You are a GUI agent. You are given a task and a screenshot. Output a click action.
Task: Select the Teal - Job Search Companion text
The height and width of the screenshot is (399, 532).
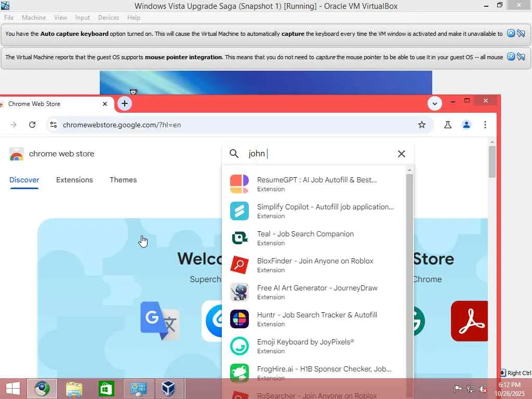click(x=305, y=234)
